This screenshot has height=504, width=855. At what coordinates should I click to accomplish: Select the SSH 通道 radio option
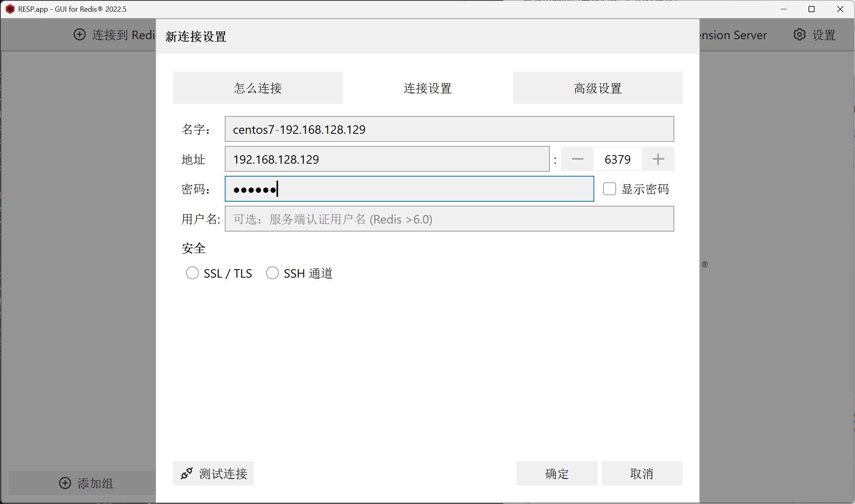click(272, 273)
